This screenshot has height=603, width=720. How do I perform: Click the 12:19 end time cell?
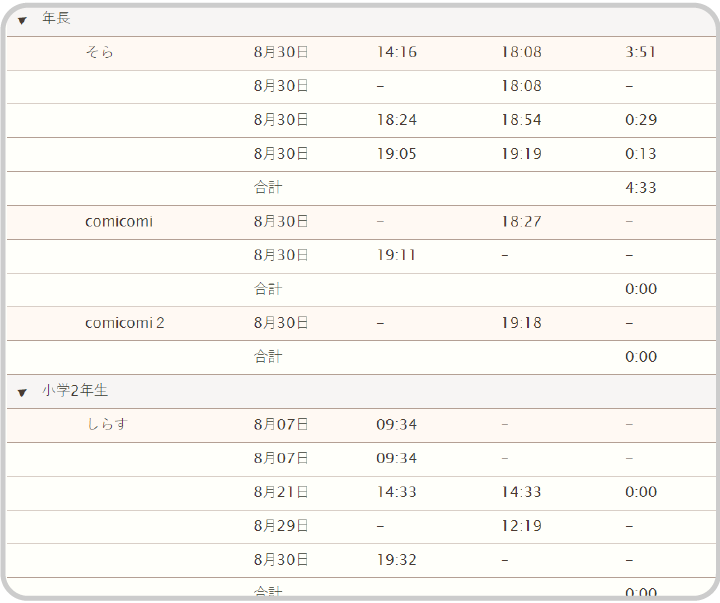tap(521, 526)
